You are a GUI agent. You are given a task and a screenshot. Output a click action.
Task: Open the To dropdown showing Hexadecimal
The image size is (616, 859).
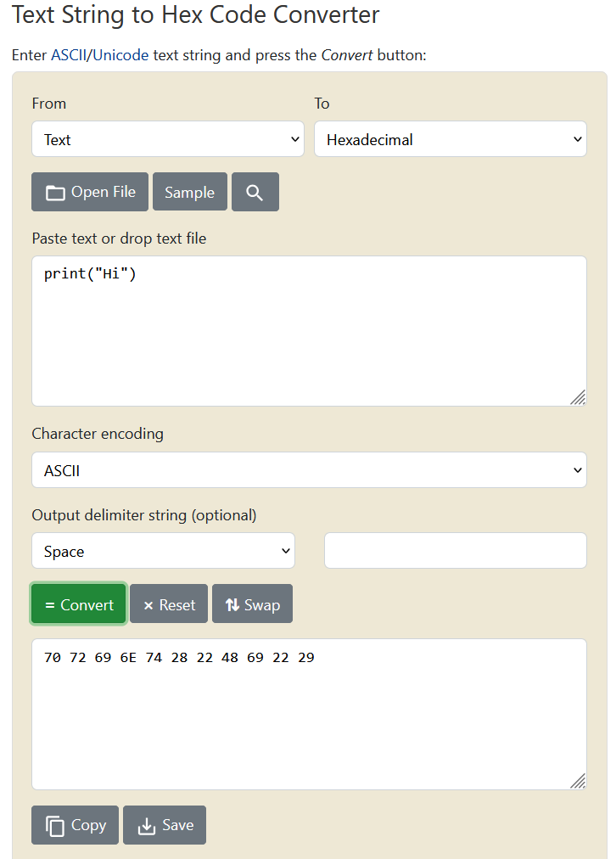tap(450, 138)
